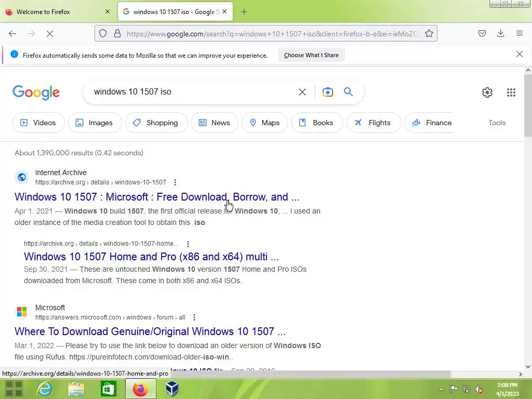
Task: Open the Google apps grid
Action: tap(511, 92)
